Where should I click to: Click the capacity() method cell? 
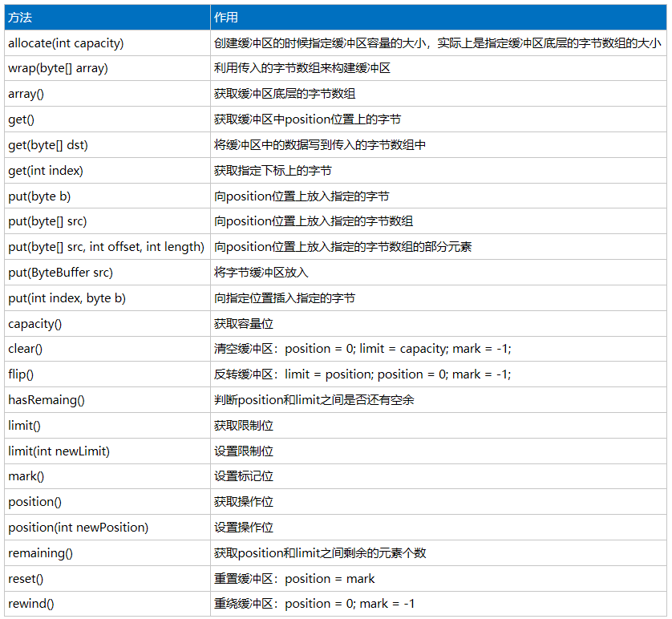coord(107,324)
